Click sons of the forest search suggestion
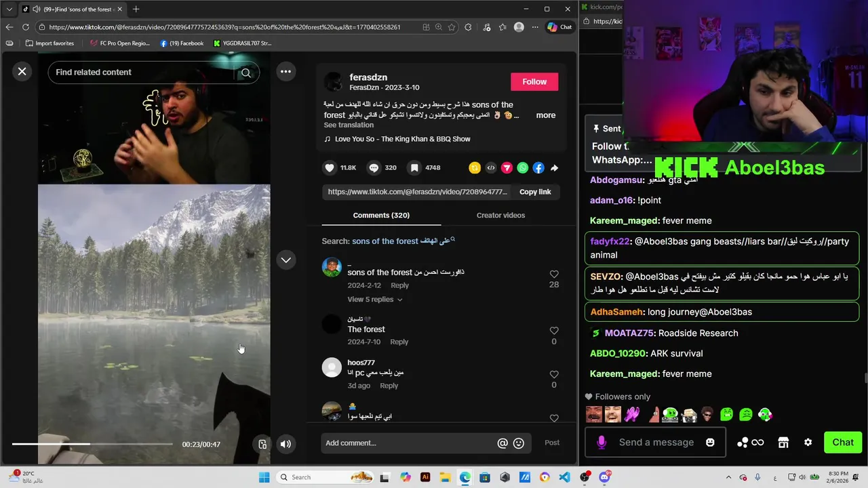This screenshot has height=488, width=868. tap(403, 241)
